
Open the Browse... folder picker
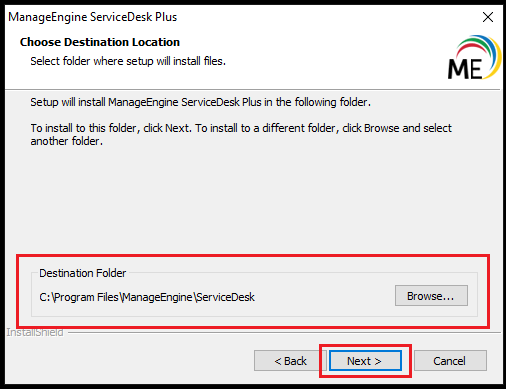431,296
